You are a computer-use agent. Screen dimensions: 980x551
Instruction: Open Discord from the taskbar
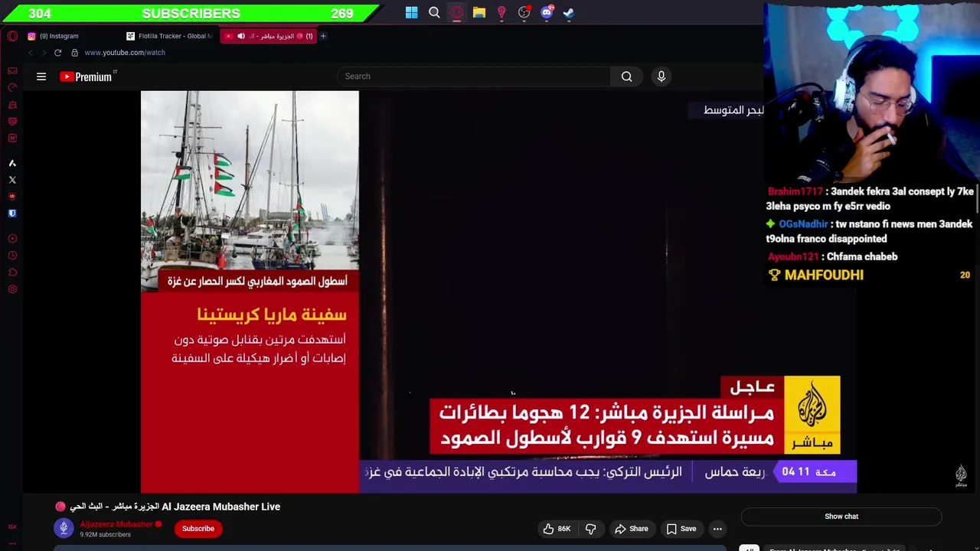pos(547,13)
